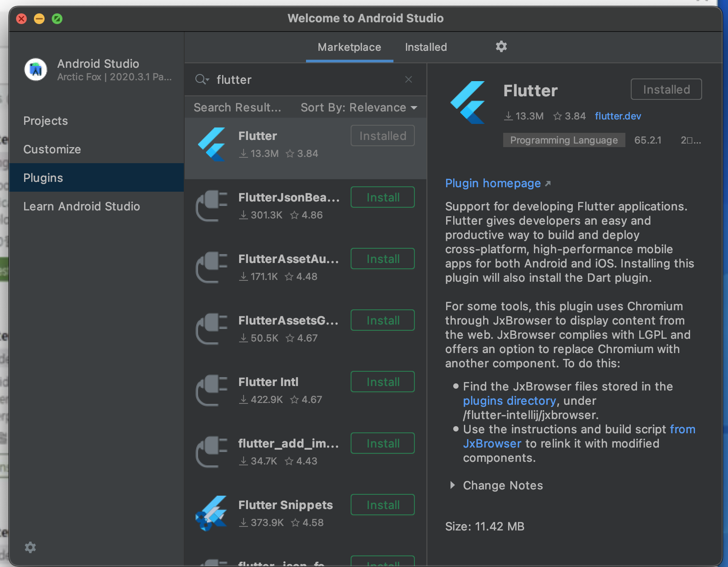Screen dimensions: 728x567
Task: Click the Size: 11.42 MB text
Action: pyautogui.click(x=484, y=526)
